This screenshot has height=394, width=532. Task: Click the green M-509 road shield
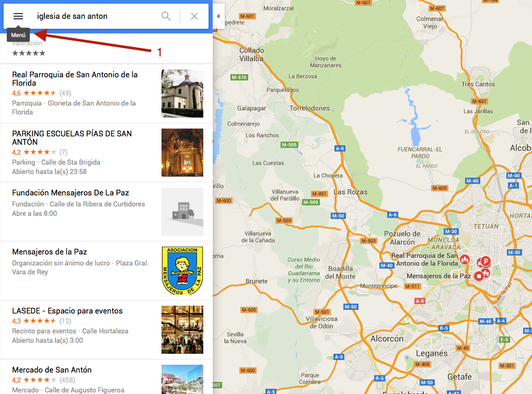point(311,202)
